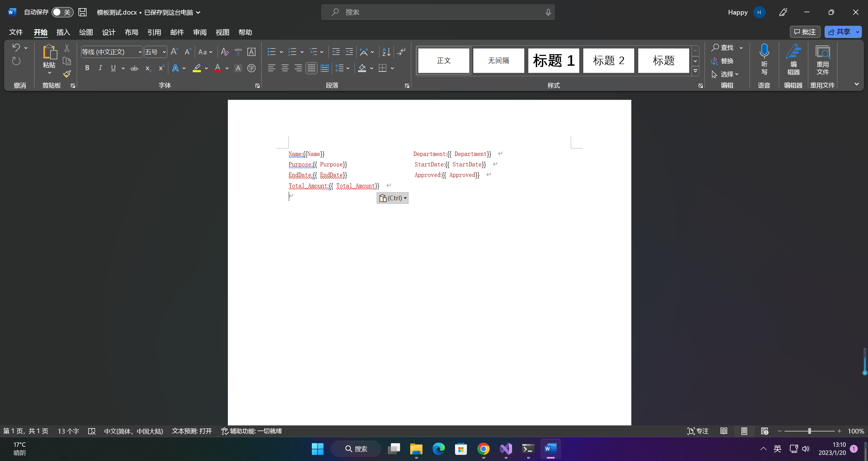Click the 共享 share button
The height and width of the screenshot is (461, 868).
click(x=841, y=32)
